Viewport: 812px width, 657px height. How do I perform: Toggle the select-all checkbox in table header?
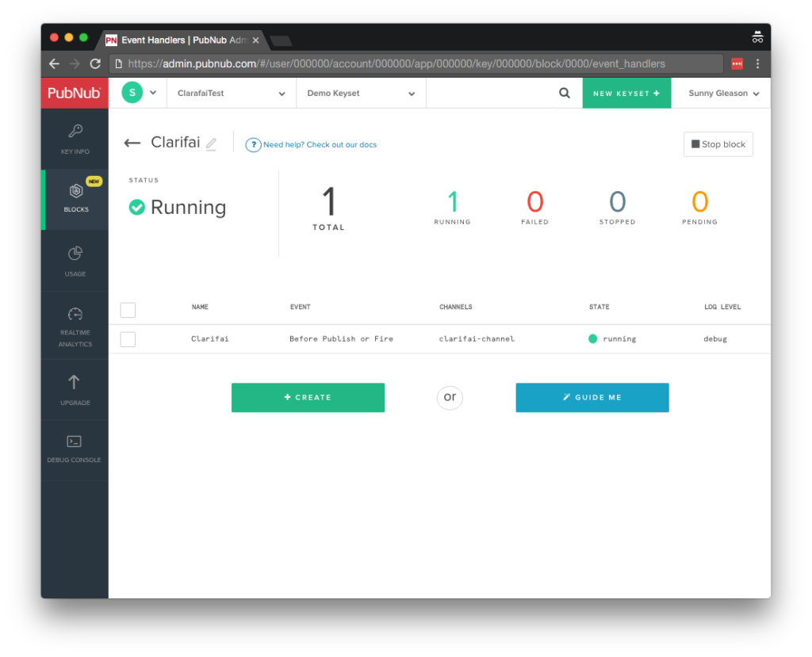point(128,309)
